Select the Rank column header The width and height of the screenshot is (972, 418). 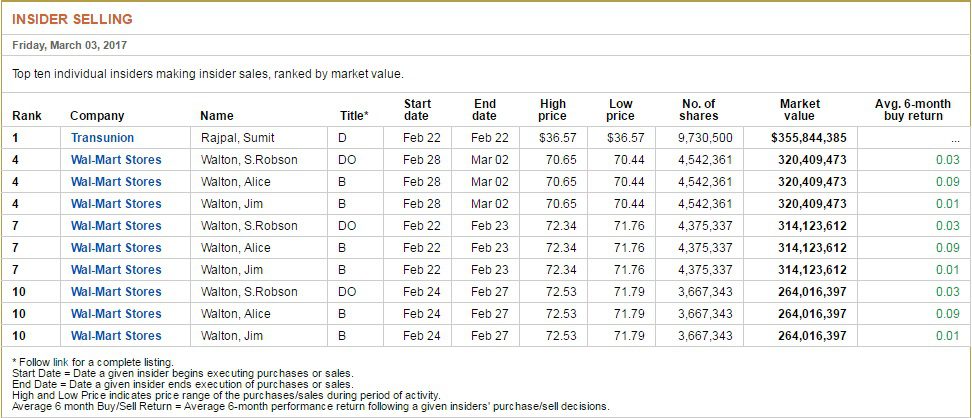pyautogui.click(x=27, y=116)
